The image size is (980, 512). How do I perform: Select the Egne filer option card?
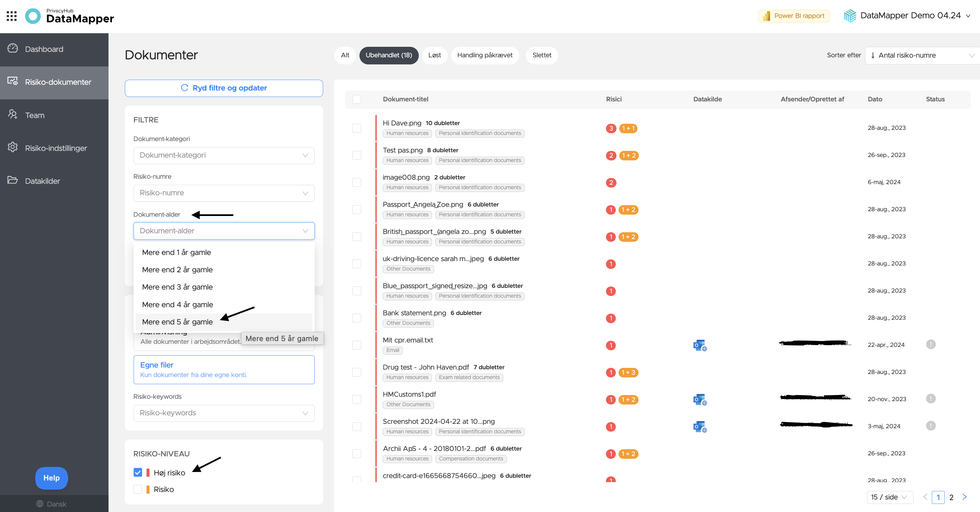coord(224,370)
